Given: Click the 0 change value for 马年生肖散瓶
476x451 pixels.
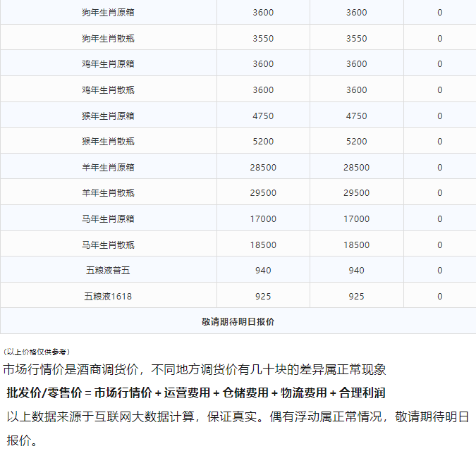Looking at the screenshot, I should pyautogui.click(x=440, y=245).
